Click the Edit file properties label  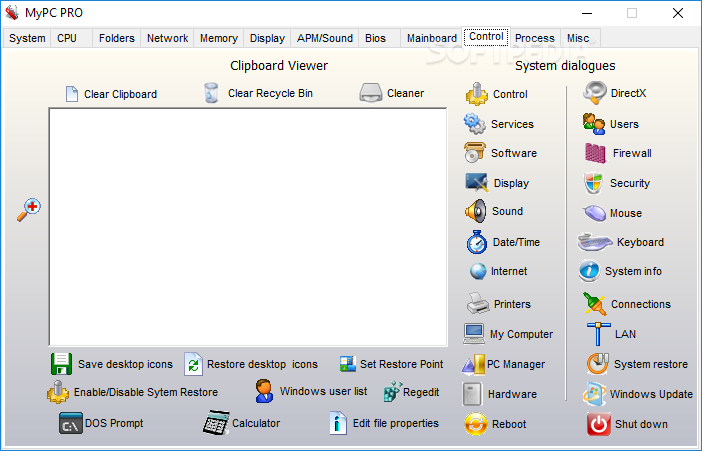pyautogui.click(x=396, y=423)
